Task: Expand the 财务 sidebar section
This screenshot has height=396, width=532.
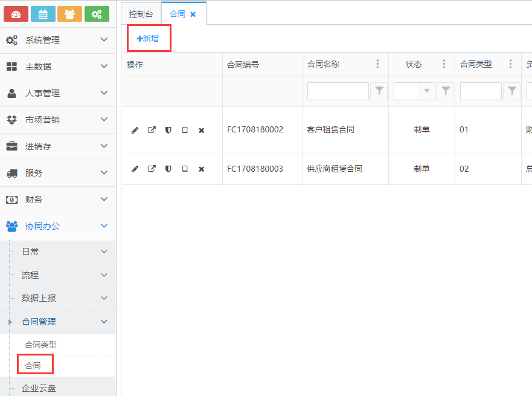Action: [58, 200]
